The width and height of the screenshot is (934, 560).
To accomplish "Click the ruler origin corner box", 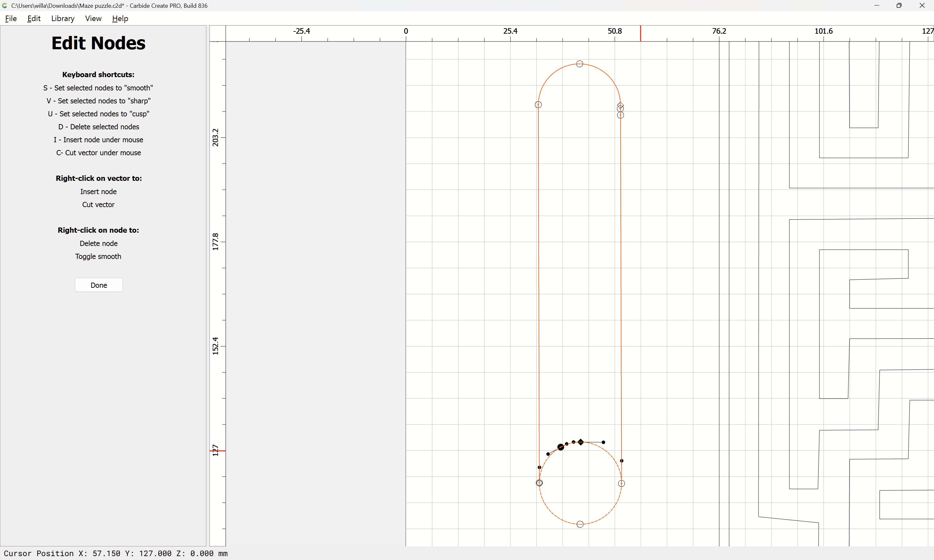I will coord(218,34).
